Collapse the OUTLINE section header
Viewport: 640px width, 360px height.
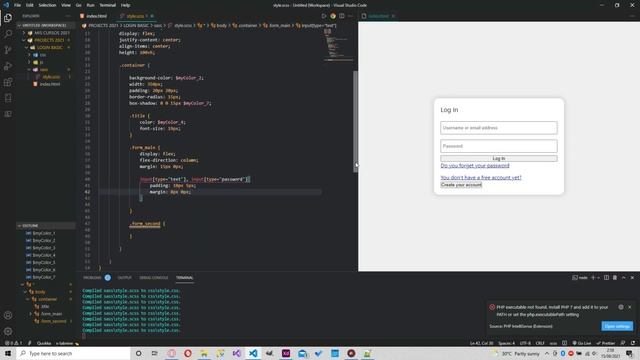coord(46,225)
